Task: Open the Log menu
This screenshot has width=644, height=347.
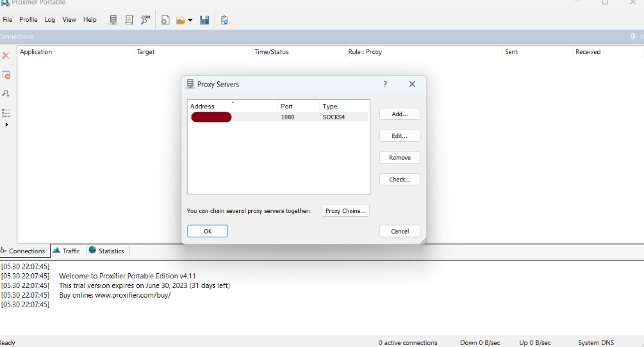Action: tap(50, 20)
